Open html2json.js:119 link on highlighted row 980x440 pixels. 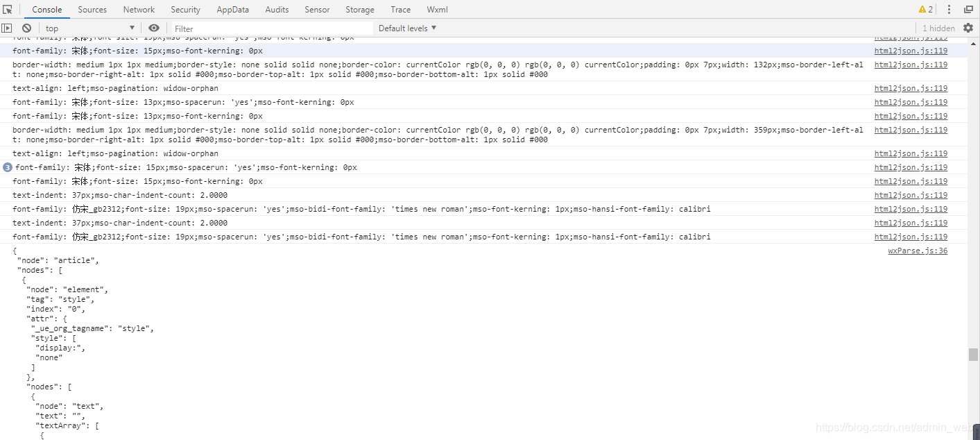click(x=911, y=51)
